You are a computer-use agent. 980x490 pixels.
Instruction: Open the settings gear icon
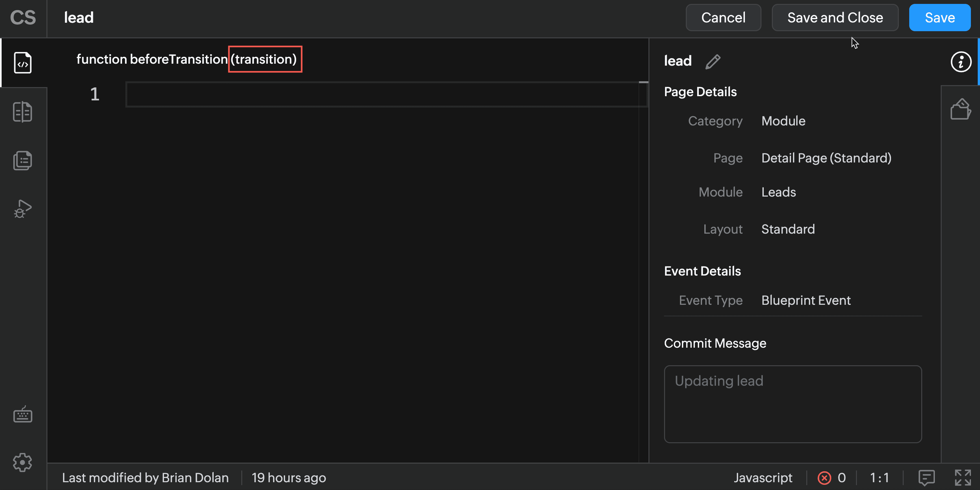coord(22,463)
